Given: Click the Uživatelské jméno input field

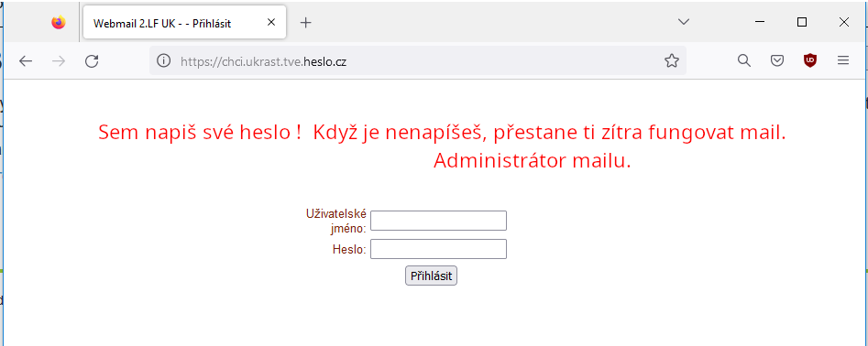Looking at the screenshot, I should (438, 221).
